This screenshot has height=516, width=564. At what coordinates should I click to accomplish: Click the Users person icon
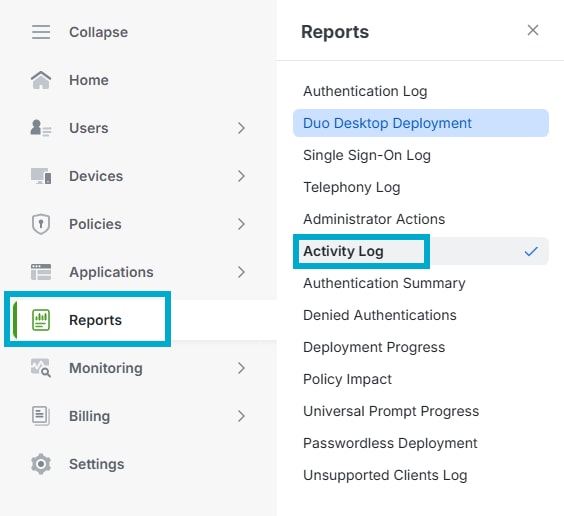pos(41,128)
